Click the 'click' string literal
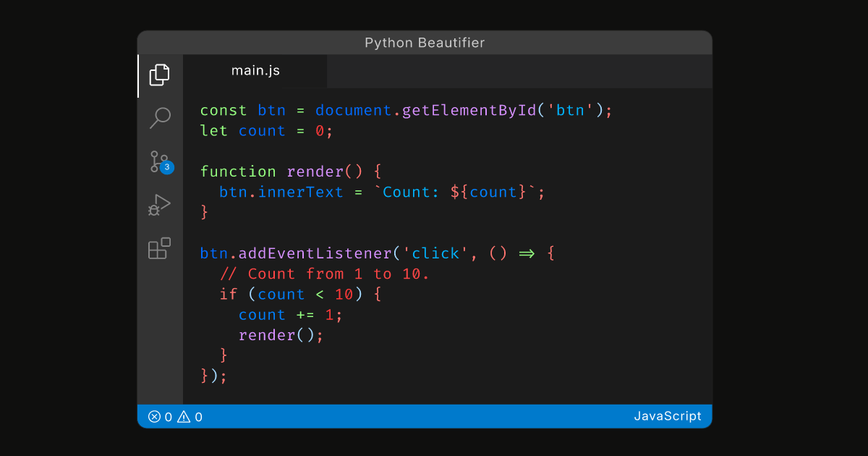Image resolution: width=868 pixels, height=456 pixels. [x=435, y=253]
